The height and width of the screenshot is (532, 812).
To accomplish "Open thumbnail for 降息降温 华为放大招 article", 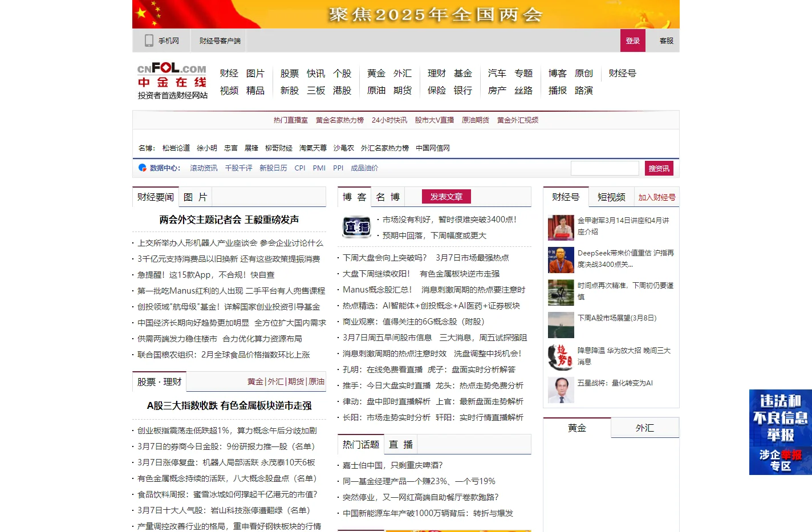I will pyautogui.click(x=561, y=358).
